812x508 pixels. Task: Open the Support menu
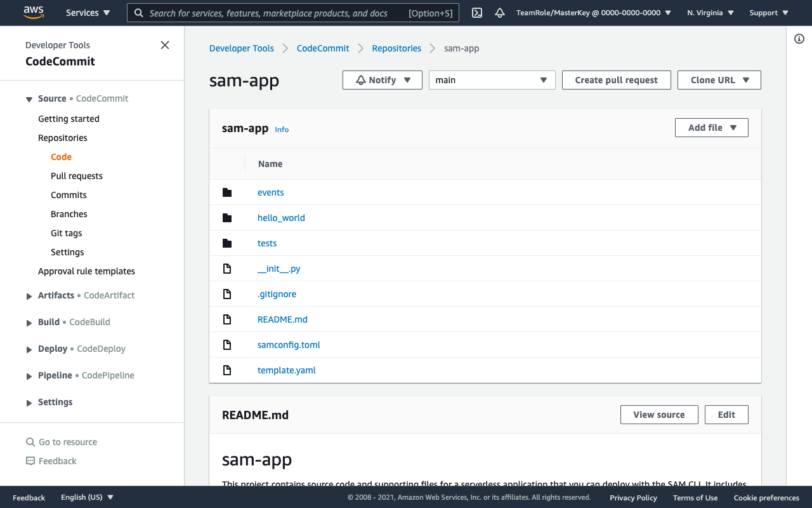point(769,13)
